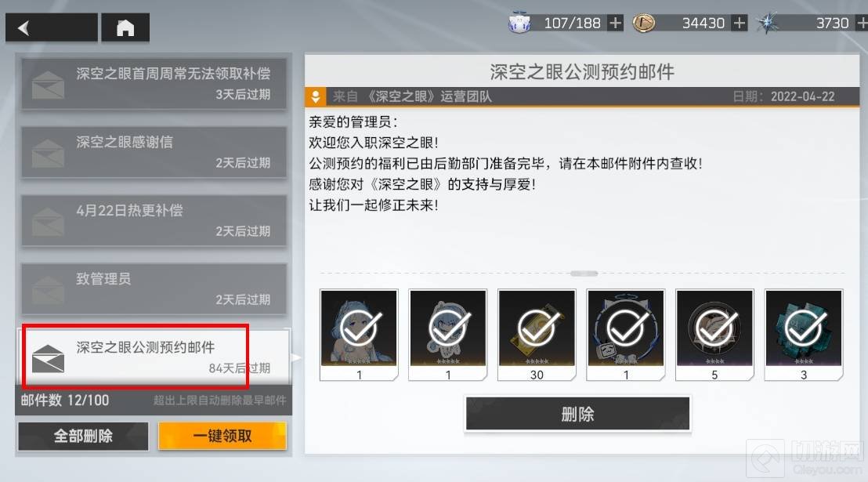Add gold coins with plus next to 34430
This screenshot has height=482, width=868.
coord(739,24)
